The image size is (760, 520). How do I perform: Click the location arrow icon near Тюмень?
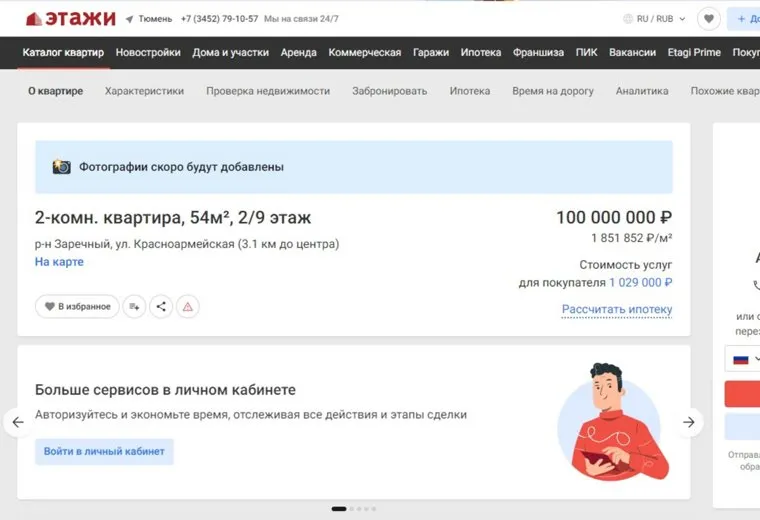pyautogui.click(x=129, y=19)
